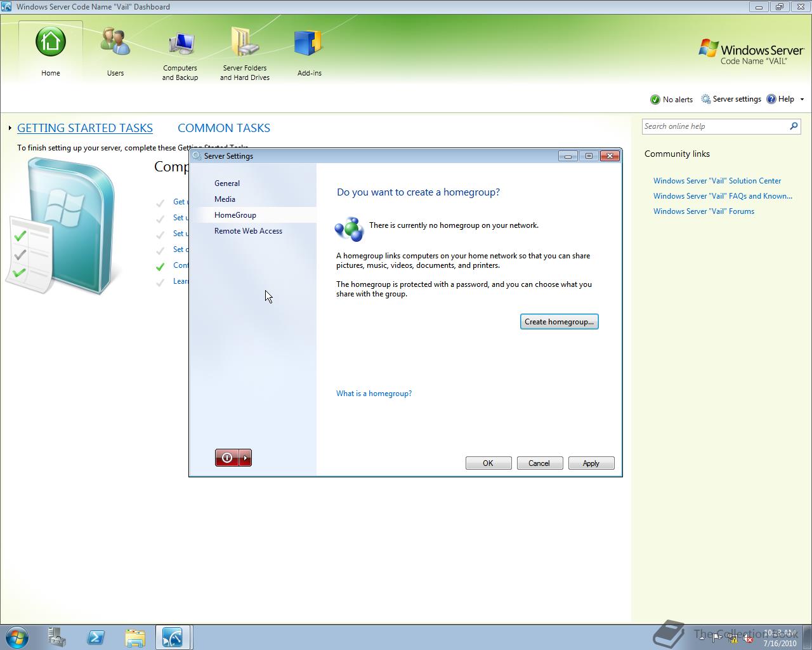Open Server Manager from taskbar
Image resolution: width=812 pixels, height=650 pixels.
tap(56, 637)
